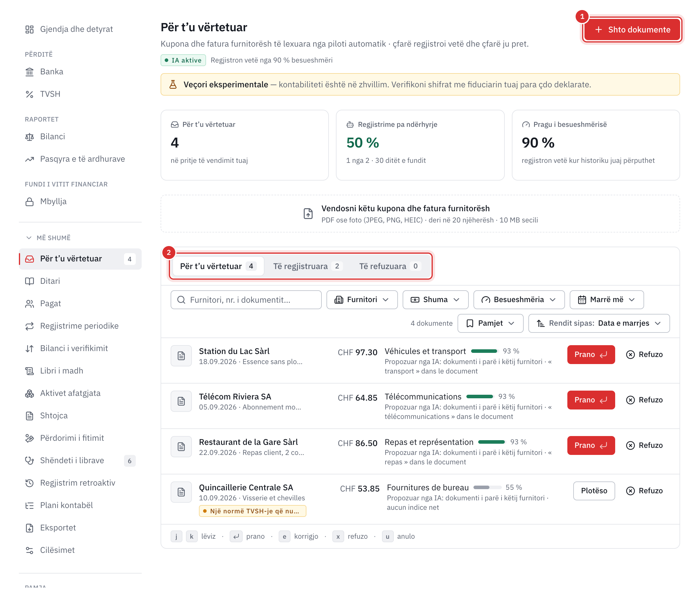Open Pasqyra e të ardhurave
This screenshot has width=699, height=616.
[80, 159]
